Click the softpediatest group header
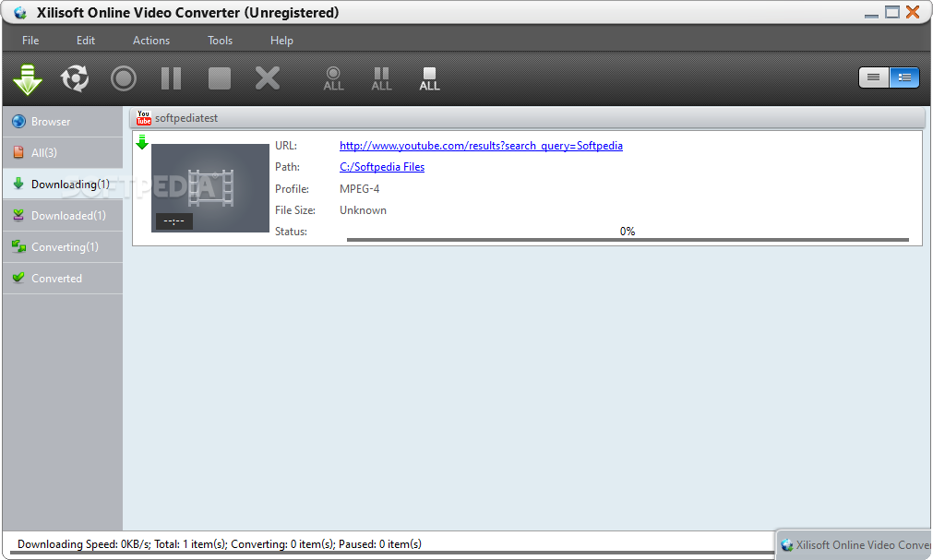 coord(527,118)
